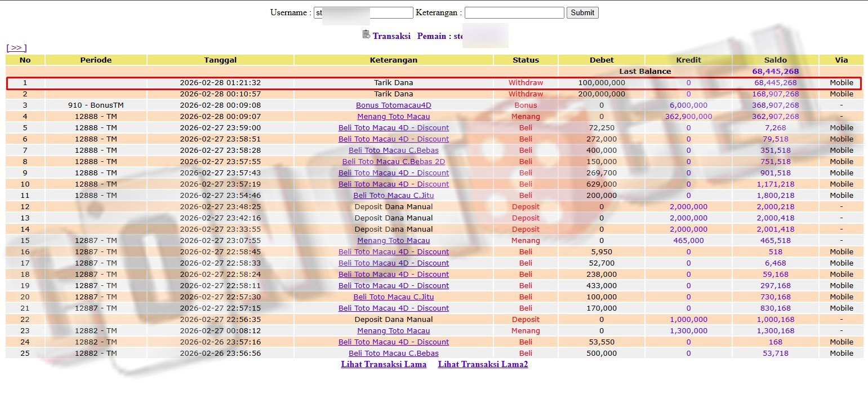Click Beli Toto Macau 4D - Discount in row 24

tap(393, 342)
